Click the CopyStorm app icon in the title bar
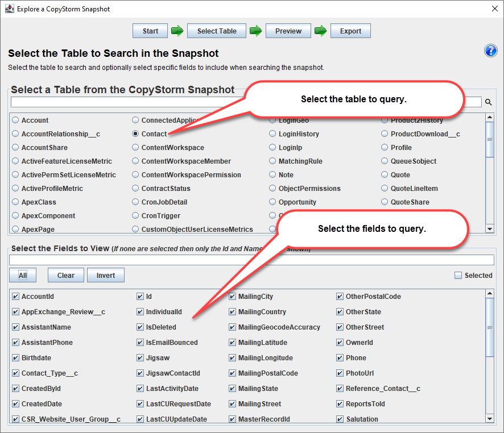504x433 pixels. (x=10, y=9)
